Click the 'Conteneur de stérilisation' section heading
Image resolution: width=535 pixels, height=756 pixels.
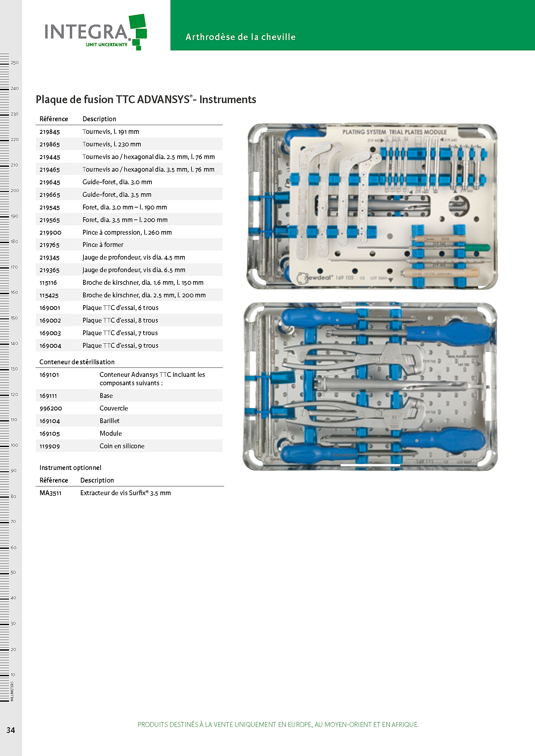[x=77, y=362]
